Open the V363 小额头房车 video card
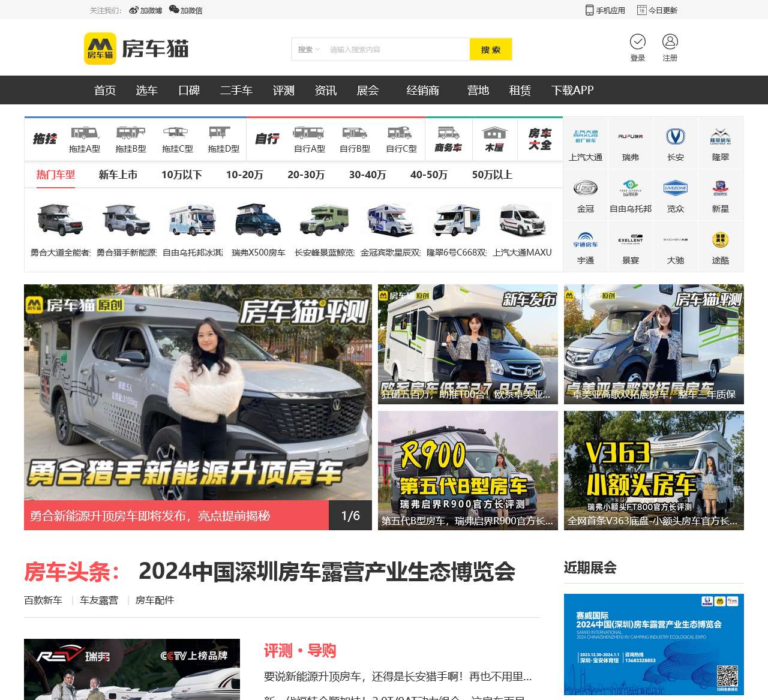 tap(654, 470)
